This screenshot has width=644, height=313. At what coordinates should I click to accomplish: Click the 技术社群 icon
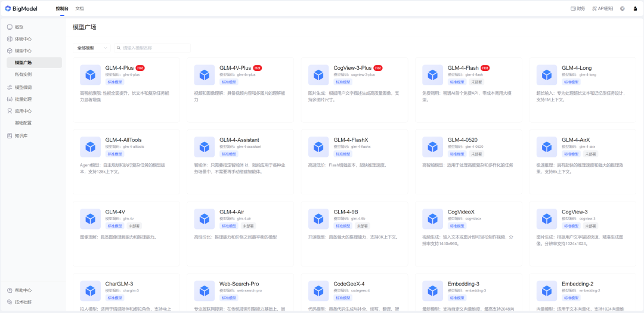(10, 302)
